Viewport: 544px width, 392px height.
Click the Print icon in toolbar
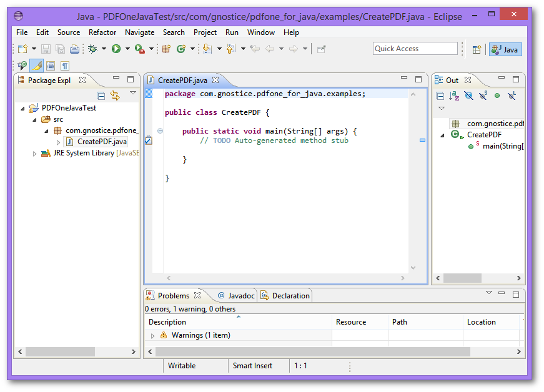(74, 49)
